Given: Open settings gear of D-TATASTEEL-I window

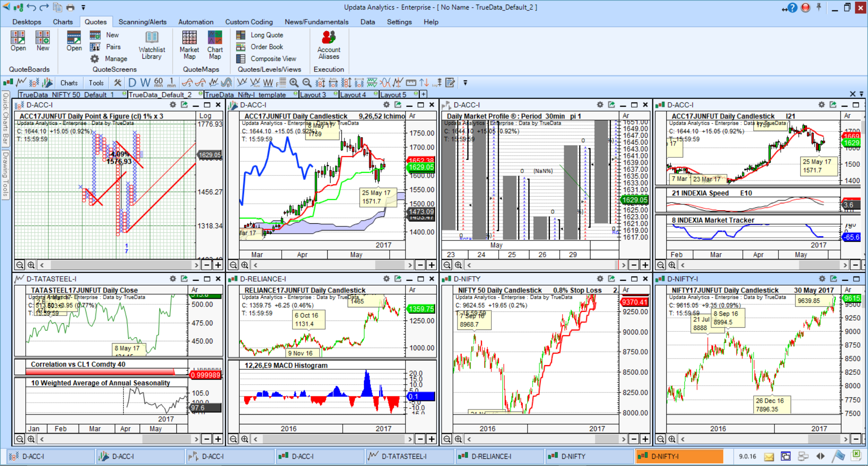Looking at the screenshot, I should click(173, 279).
